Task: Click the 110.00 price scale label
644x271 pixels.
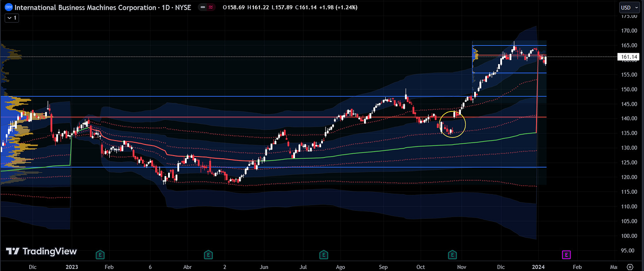Action: (628, 206)
